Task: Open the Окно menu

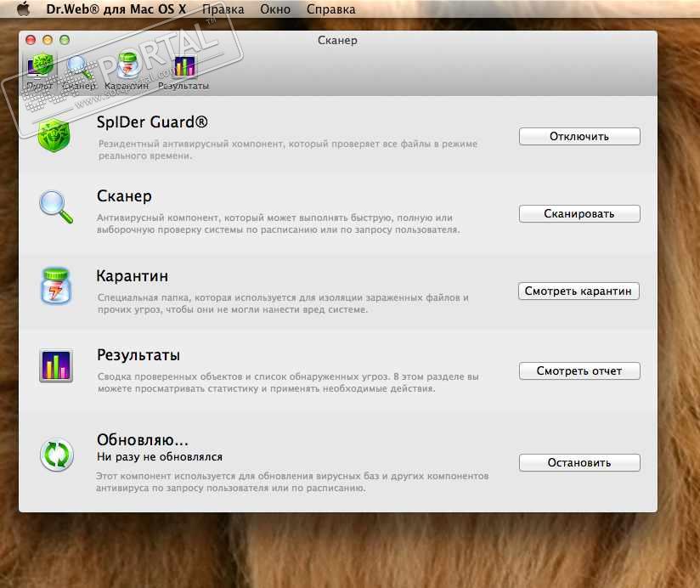Action: [275, 9]
